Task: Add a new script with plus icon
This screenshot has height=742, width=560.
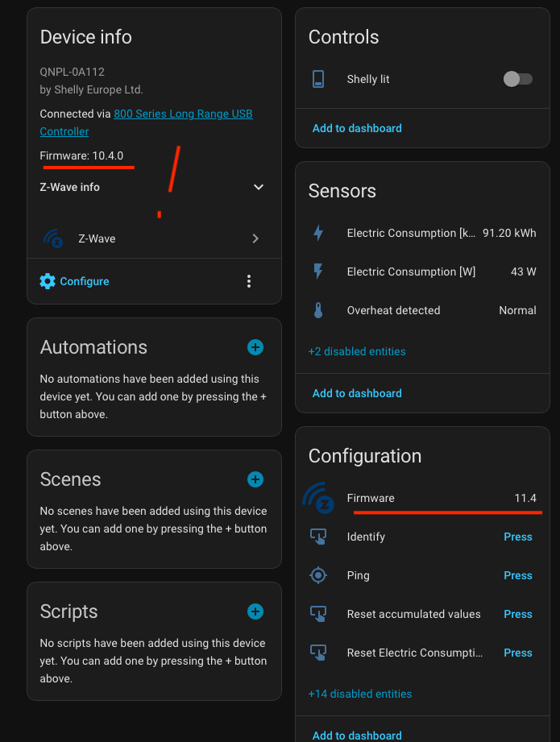Action: [x=255, y=611]
